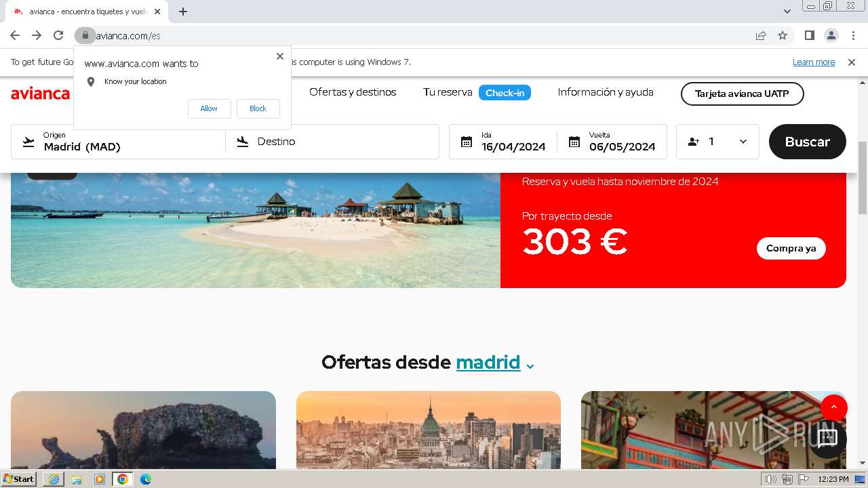Click the Destino input field

tap(332, 142)
